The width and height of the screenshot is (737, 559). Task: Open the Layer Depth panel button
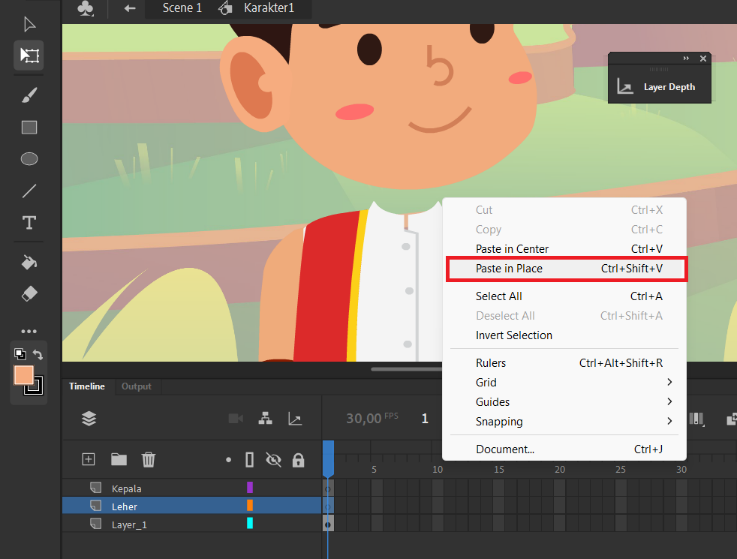coord(659,87)
